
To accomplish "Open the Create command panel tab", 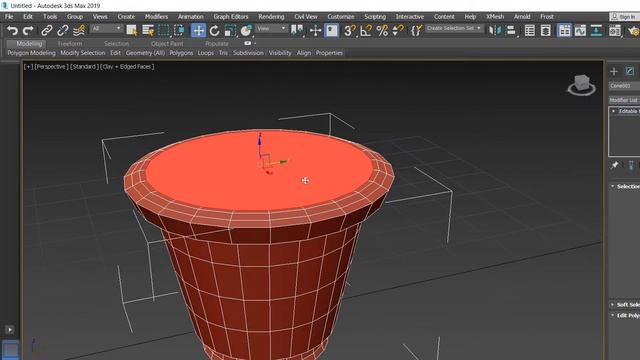I will pos(614,71).
